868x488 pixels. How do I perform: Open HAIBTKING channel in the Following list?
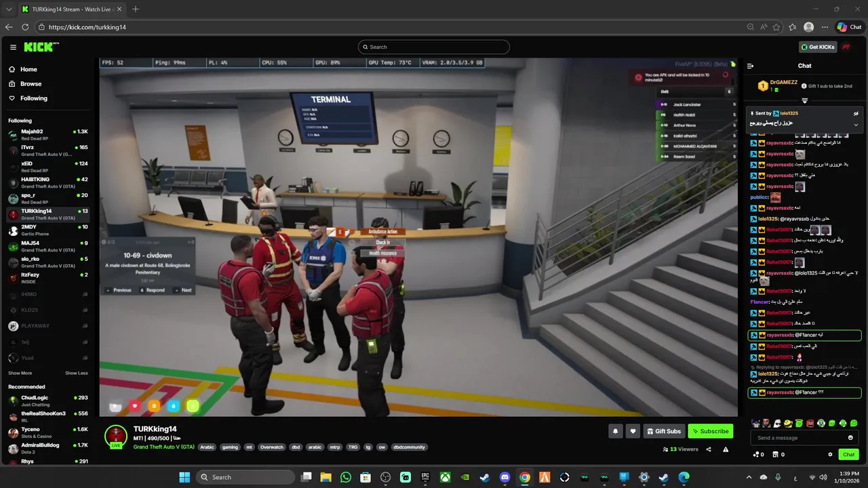[x=47, y=182]
